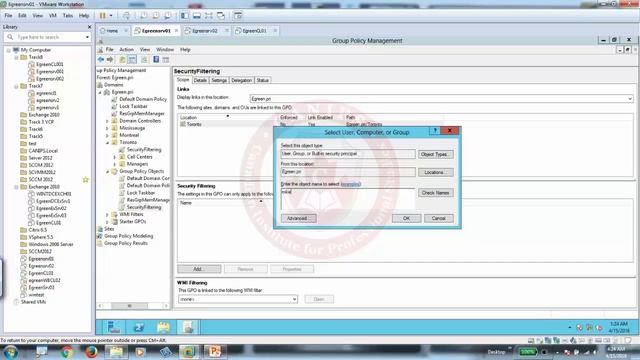Toggle the VMware show library panel icon
The image size is (640, 360).
click(184, 16)
